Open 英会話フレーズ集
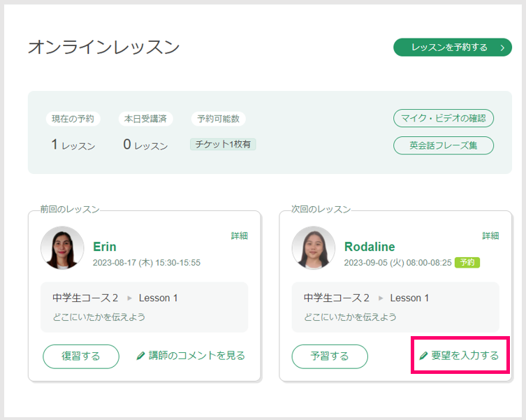This screenshot has height=420, width=526. click(x=443, y=145)
